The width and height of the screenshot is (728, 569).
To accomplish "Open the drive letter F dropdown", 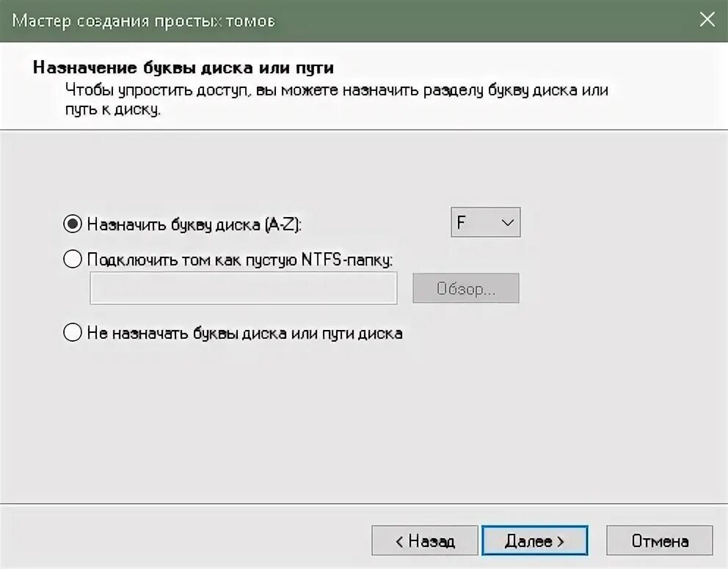I will 486,222.
